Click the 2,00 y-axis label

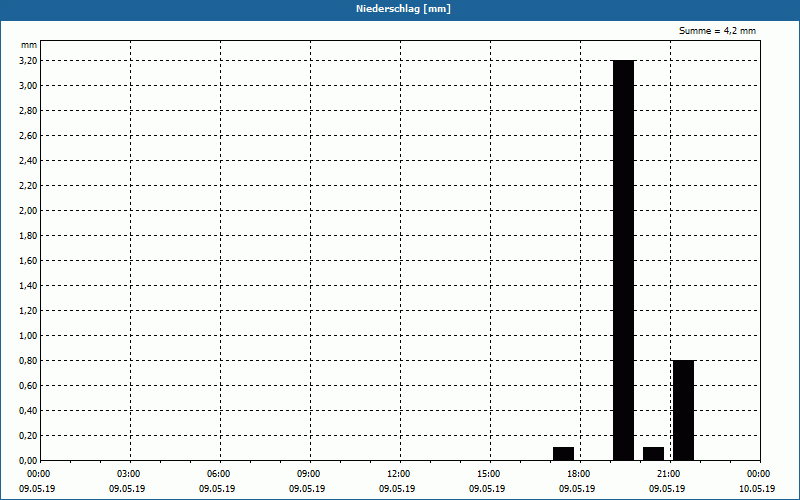click(28, 211)
